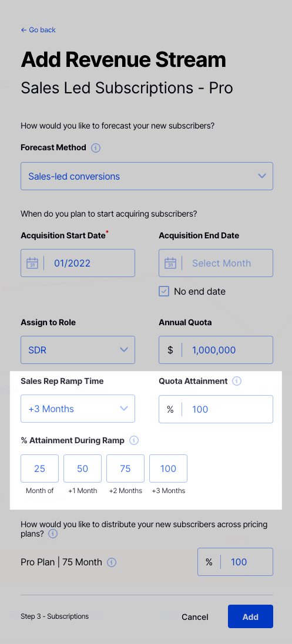The width and height of the screenshot is (292, 644).
Task: Click the Annual Quota amount field
Action: tap(216, 350)
